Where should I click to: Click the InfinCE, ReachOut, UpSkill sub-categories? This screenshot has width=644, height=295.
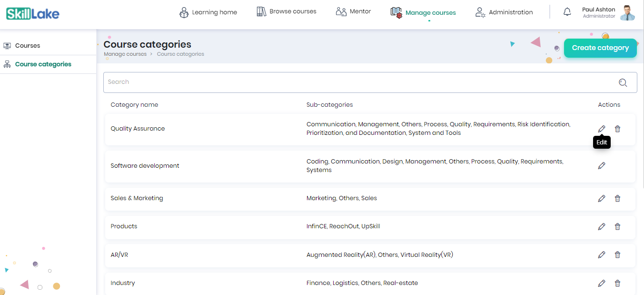[343, 226]
